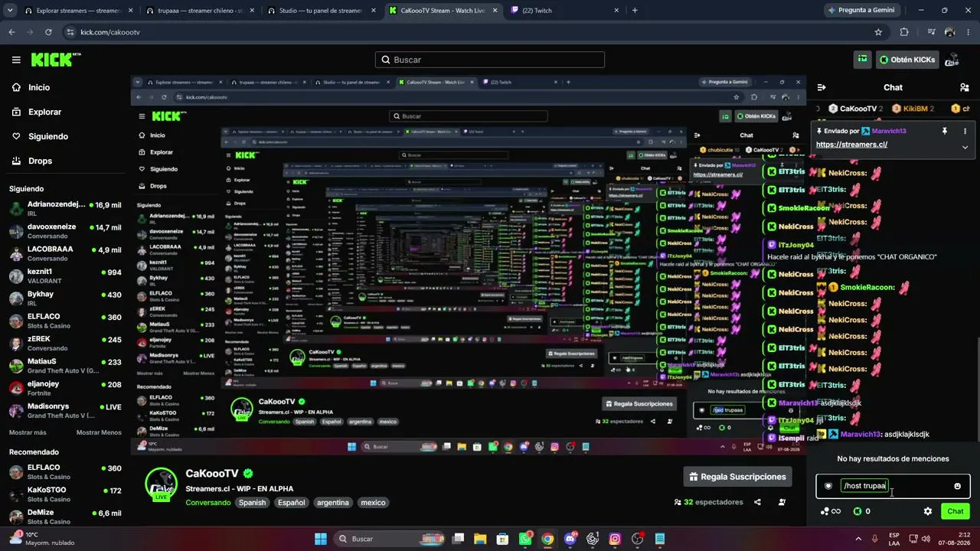Image resolution: width=980 pixels, height=551 pixels.
Task: Click the Obtén KICKs button
Action: point(907,60)
